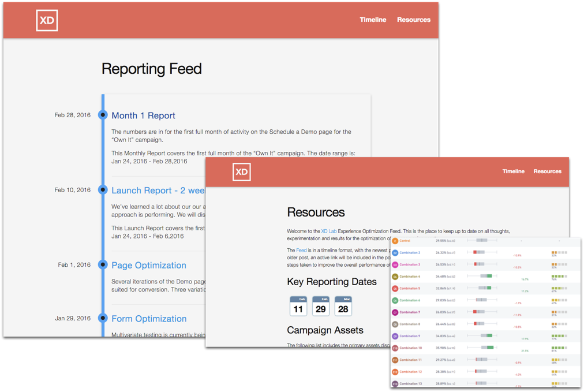
Task: Click the Feb 11 calendar icon
Action: point(298,307)
